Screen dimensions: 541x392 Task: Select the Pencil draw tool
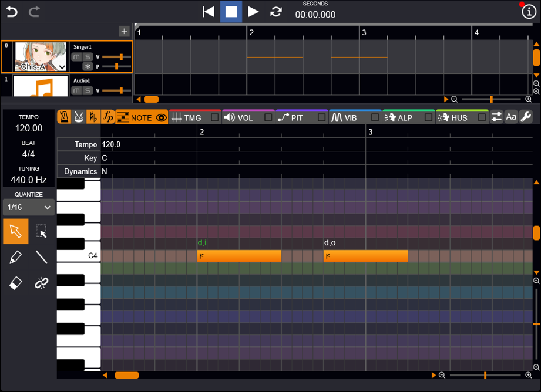point(16,257)
